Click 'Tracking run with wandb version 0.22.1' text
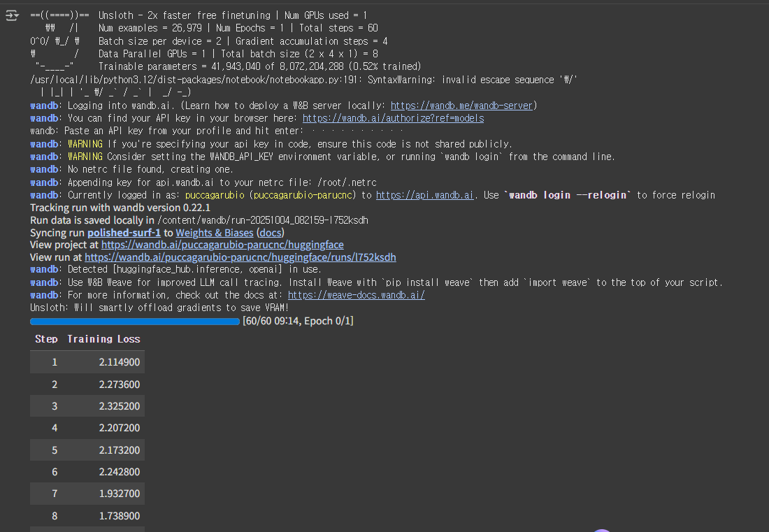The image size is (769, 532). click(x=120, y=208)
